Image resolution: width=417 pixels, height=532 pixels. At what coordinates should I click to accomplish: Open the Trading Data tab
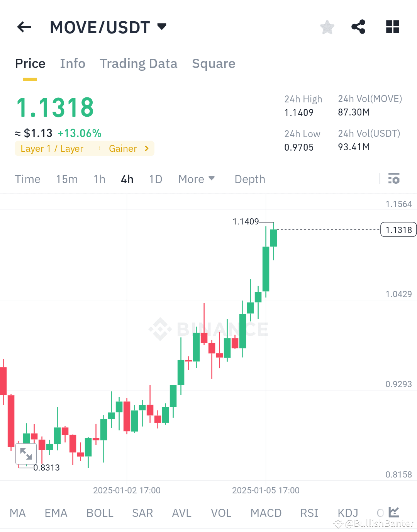tap(138, 63)
